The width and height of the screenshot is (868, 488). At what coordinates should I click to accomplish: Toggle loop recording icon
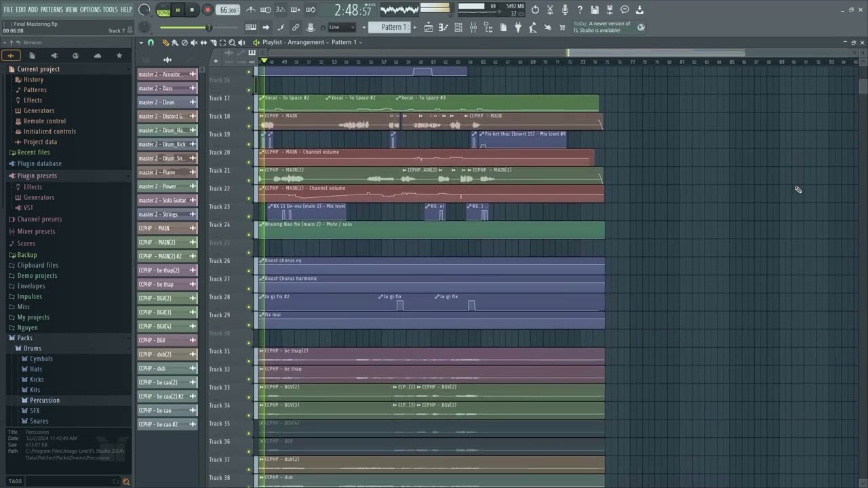[311, 9]
